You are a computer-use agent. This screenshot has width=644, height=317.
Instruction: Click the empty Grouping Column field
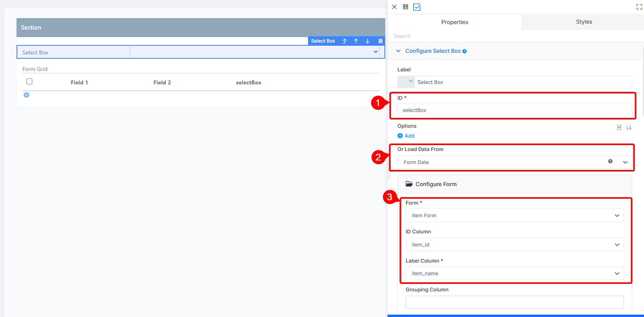pos(515,302)
